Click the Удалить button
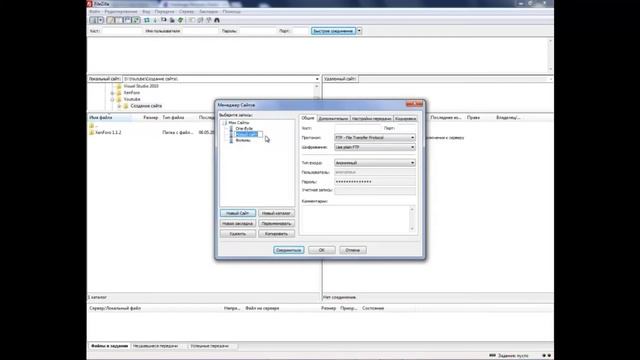The height and width of the screenshot is (360, 640). (238, 233)
